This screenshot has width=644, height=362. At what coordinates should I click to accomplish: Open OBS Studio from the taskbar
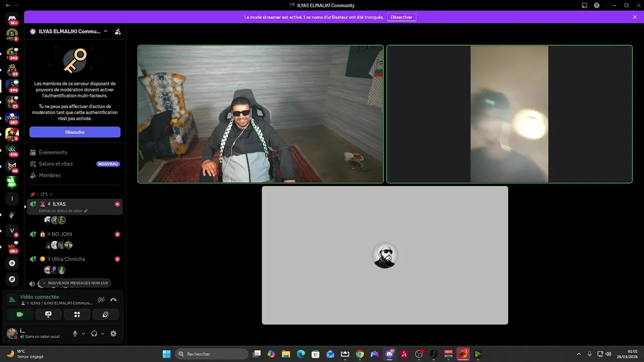[x=419, y=354]
